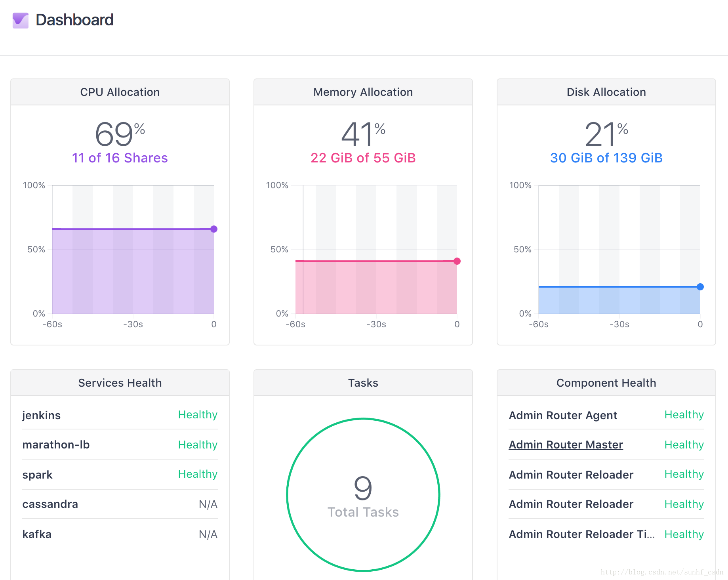Open the jenkins service row
This screenshot has width=728, height=580.
pos(120,415)
